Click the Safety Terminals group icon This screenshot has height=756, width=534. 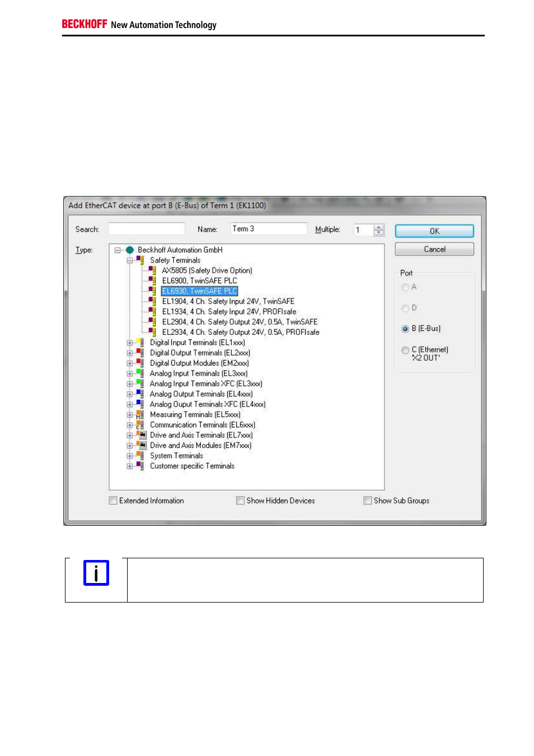click(x=140, y=260)
